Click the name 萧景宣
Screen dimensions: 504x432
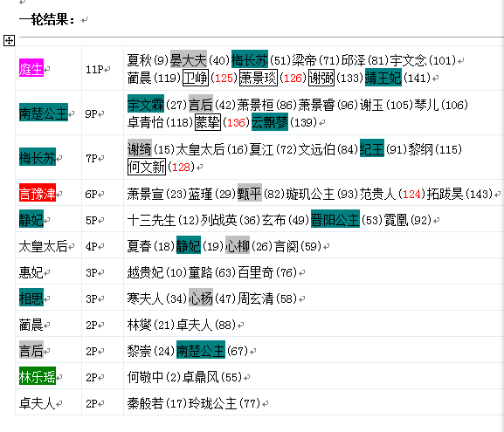[x=146, y=194]
